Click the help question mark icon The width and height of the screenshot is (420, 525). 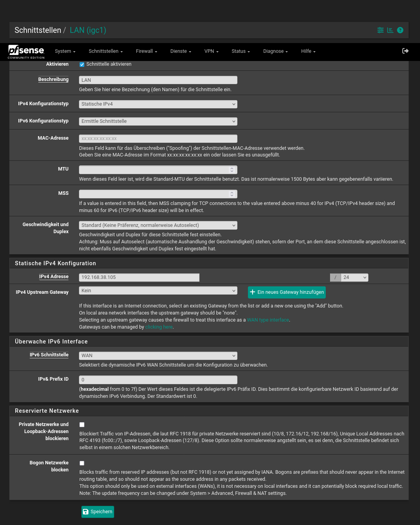pos(400,30)
